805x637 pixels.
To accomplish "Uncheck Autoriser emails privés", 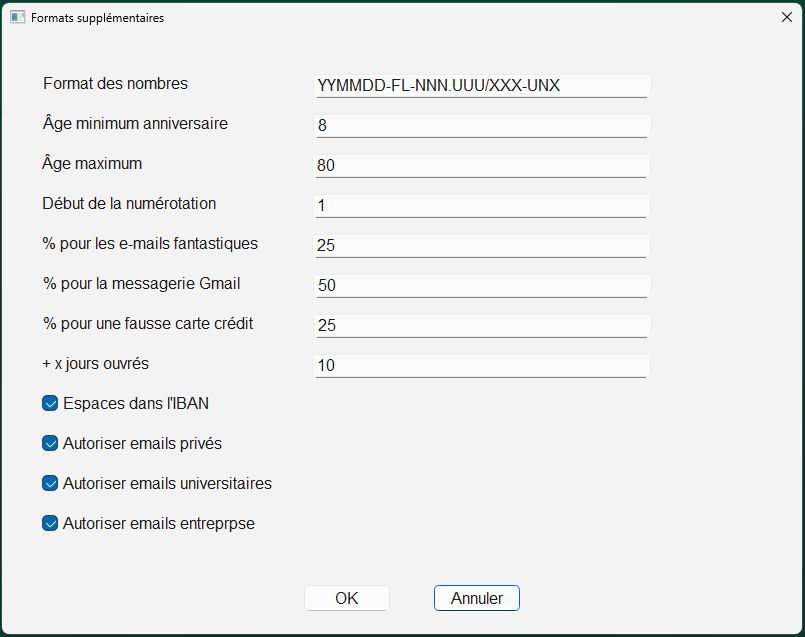I will point(50,443).
